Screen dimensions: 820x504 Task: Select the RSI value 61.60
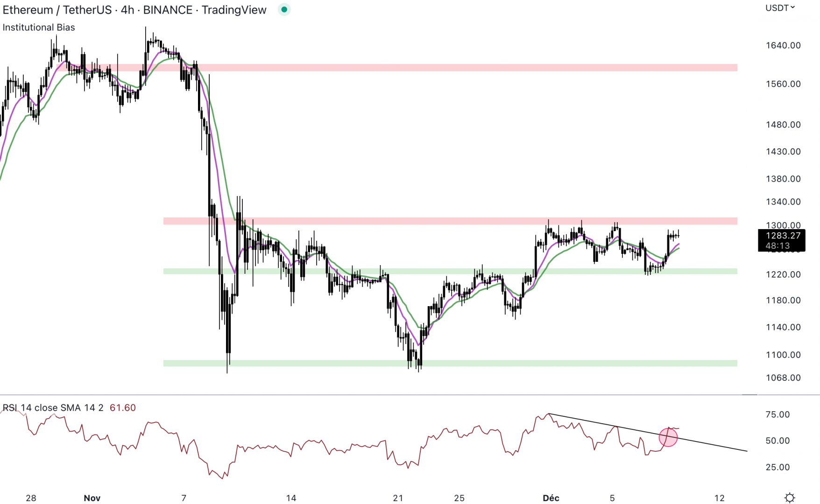click(x=123, y=408)
